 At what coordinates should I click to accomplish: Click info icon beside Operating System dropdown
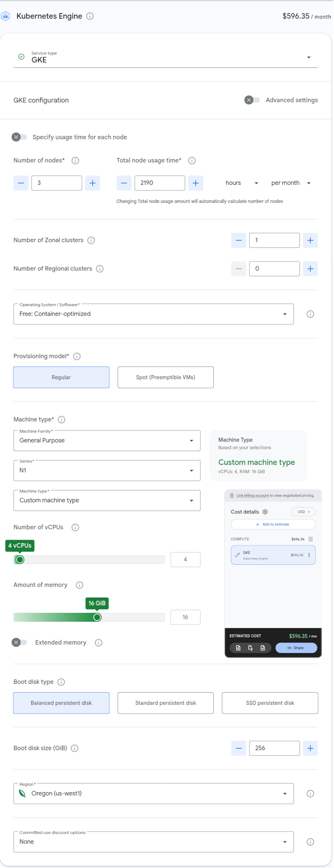310,314
